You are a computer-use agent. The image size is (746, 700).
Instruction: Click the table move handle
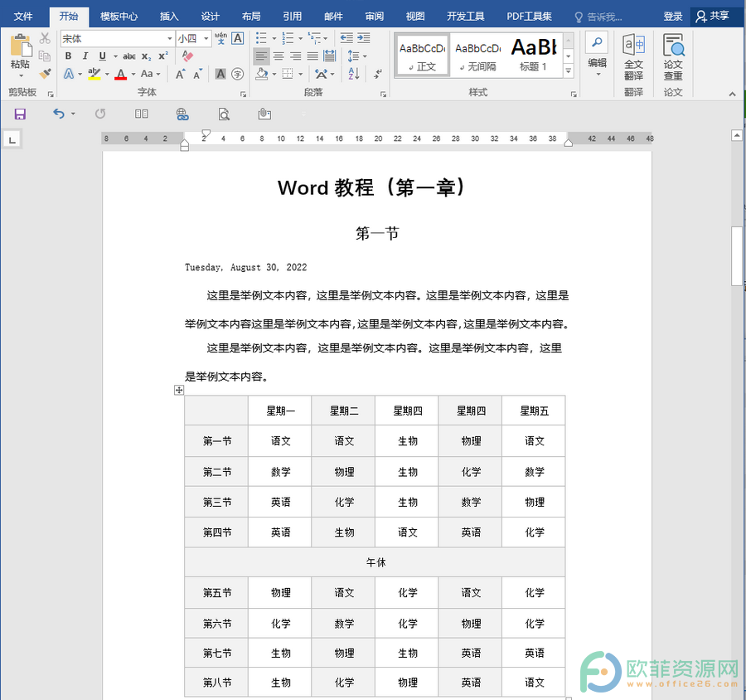[x=179, y=390]
